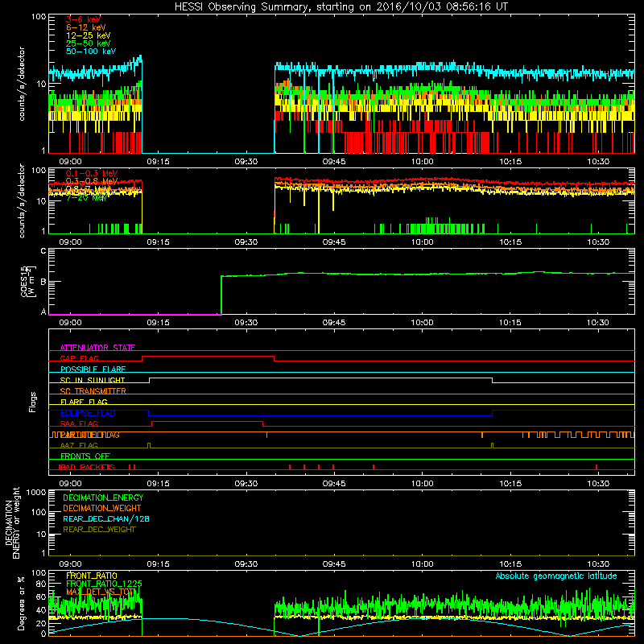644x644 pixels.
Task: Select the DECIMATION ENERGY or weight axis label
Action: click(12, 522)
